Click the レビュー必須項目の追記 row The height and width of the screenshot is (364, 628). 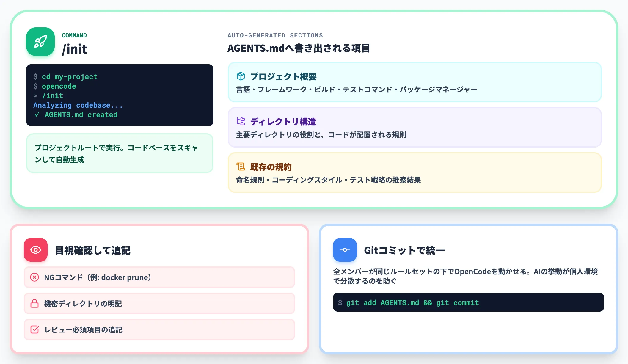click(159, 330)
